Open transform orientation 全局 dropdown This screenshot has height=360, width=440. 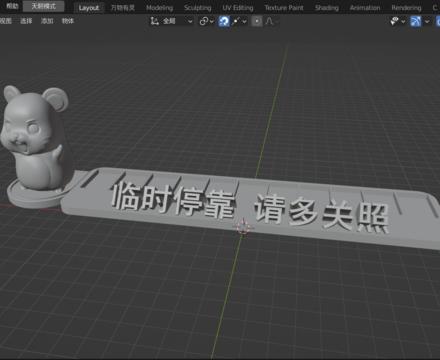(x=171, y=21)
